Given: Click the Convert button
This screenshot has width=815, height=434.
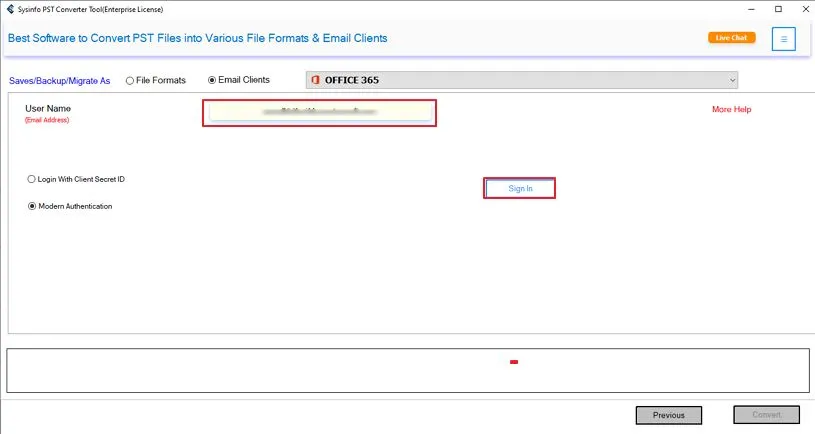Looking at the screenshot, I should tap(767, 415).
